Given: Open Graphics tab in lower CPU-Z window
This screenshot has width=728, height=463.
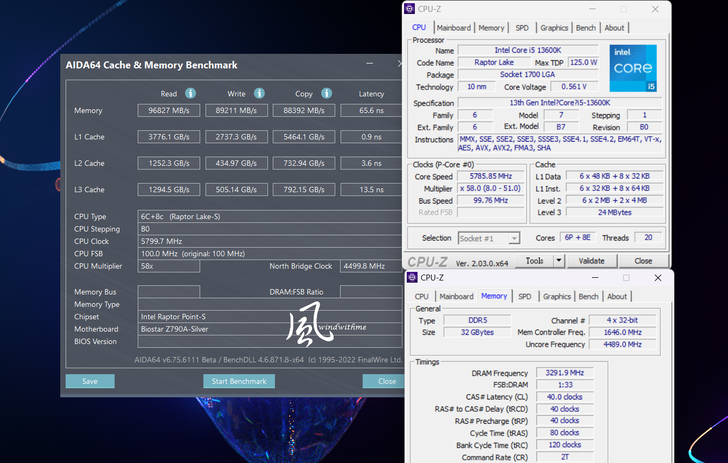Looking at the screenshot, I should tap(557, 296).
